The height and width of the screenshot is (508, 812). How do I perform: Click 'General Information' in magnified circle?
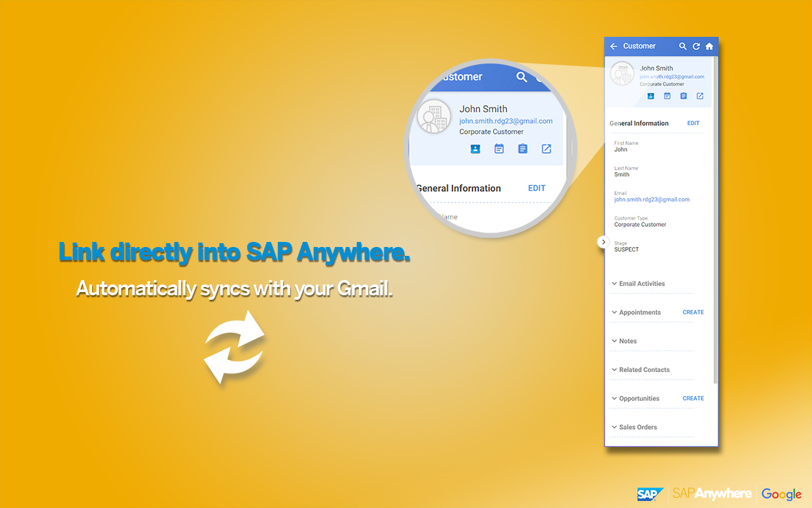point(458,188)
